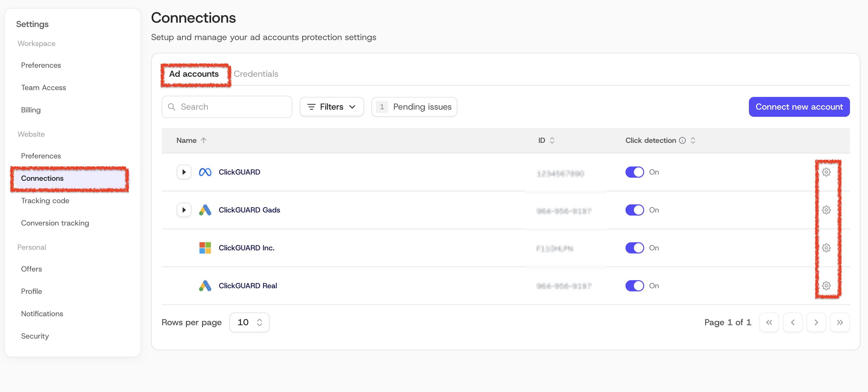
Task: Click the Meta logo beside ClickGUARD
Action: [205, 172]
